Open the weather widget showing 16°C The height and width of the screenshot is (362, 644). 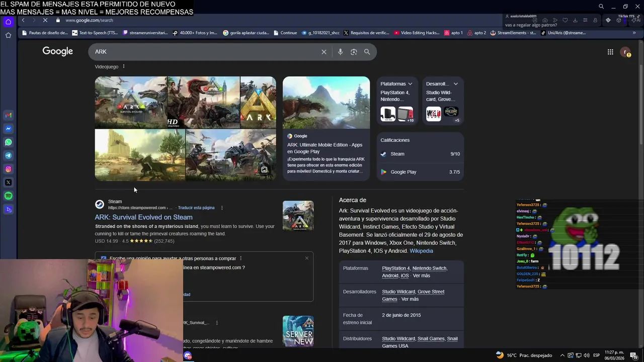tap(524, 355)
